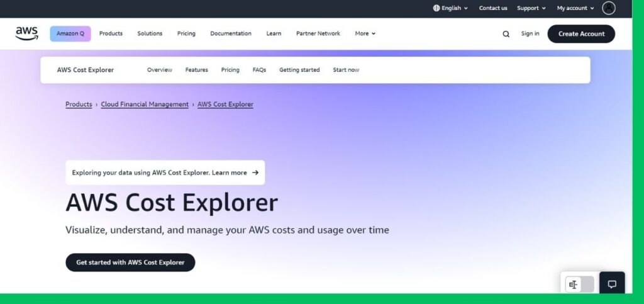Screen dimensions: 644x304
Task: Open the Products menu
Action: point(111,34)
